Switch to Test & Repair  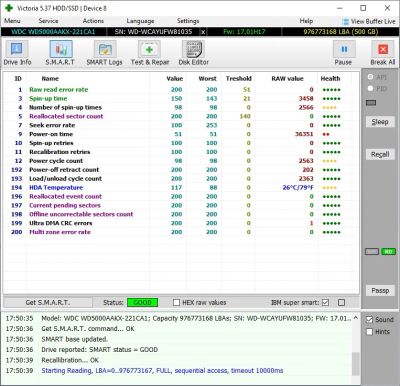coord(150,53)
